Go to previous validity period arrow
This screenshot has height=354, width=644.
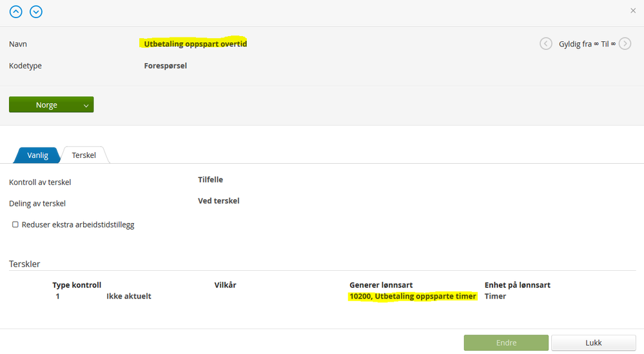(x=546, y=44)
